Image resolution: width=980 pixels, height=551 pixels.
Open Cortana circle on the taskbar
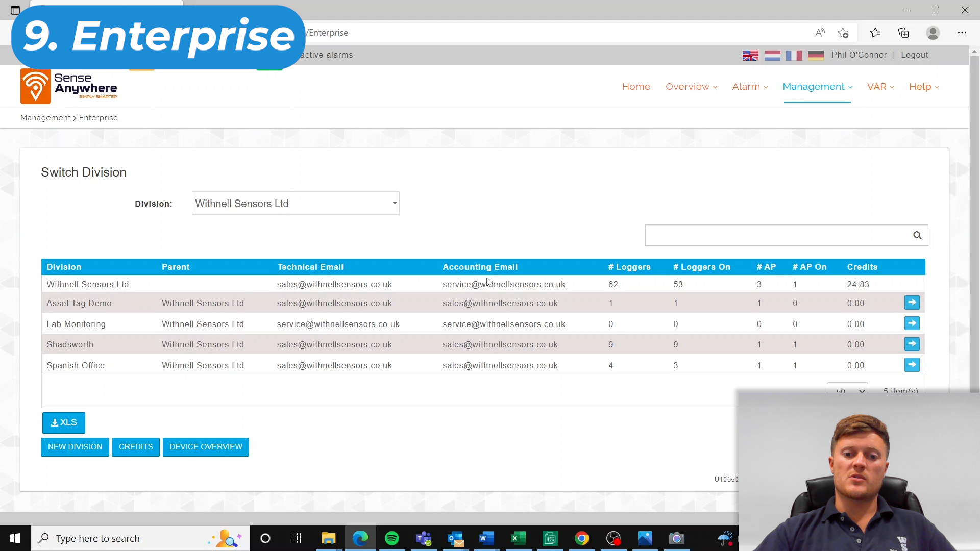(x=265, y=538)
